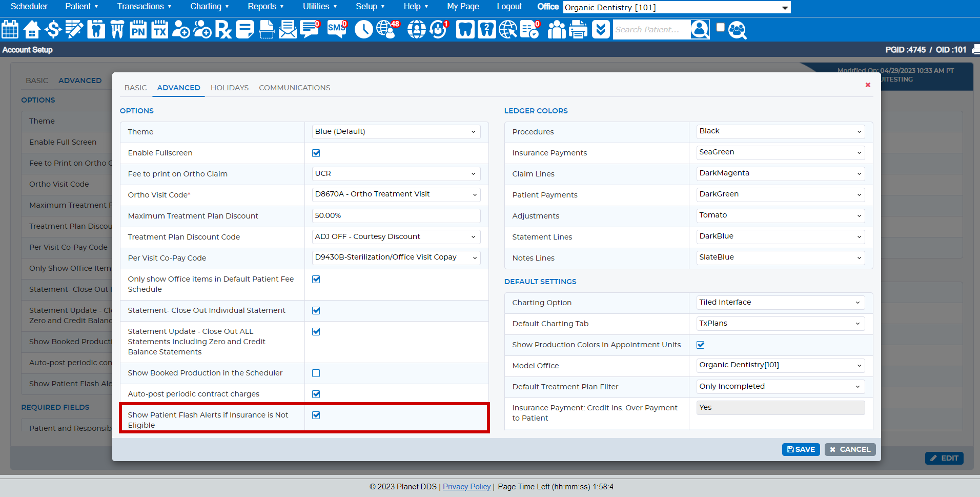The image size is (980, 497).
Task: Click the Maximum Treatment Plan Discount field
Action: (396, 216)
